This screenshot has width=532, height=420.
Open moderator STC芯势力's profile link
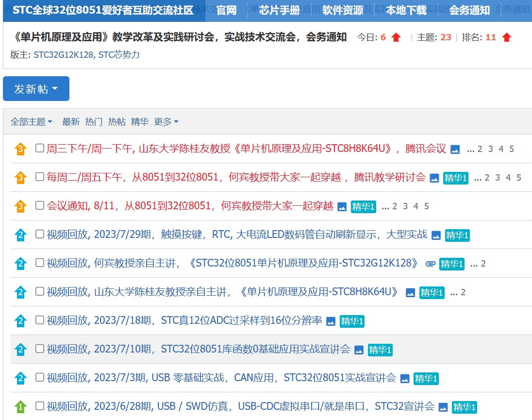click(119, 54)
